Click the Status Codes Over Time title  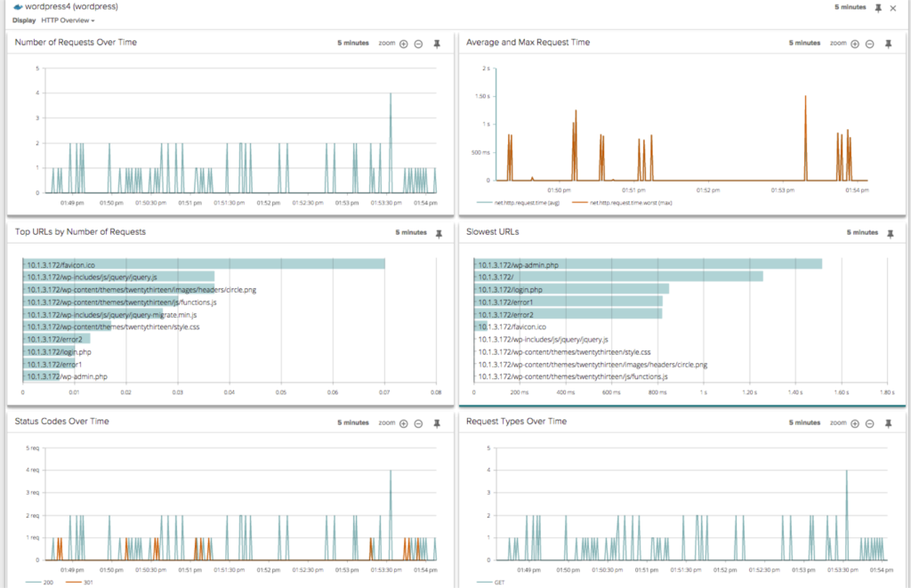(61, 422)
